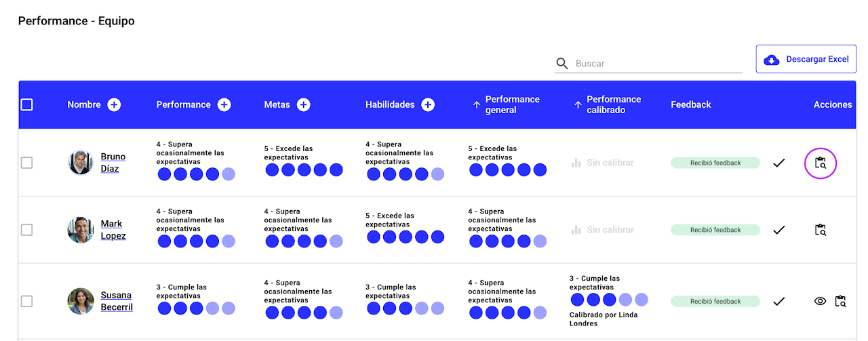Viewport: 868px width, 341px height.
Task: Open Susana Becerril's profile link
Action: [x=116, y=301]
